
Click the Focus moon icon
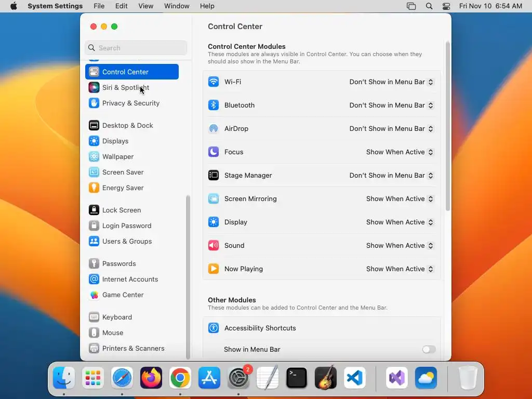(214, 152)
